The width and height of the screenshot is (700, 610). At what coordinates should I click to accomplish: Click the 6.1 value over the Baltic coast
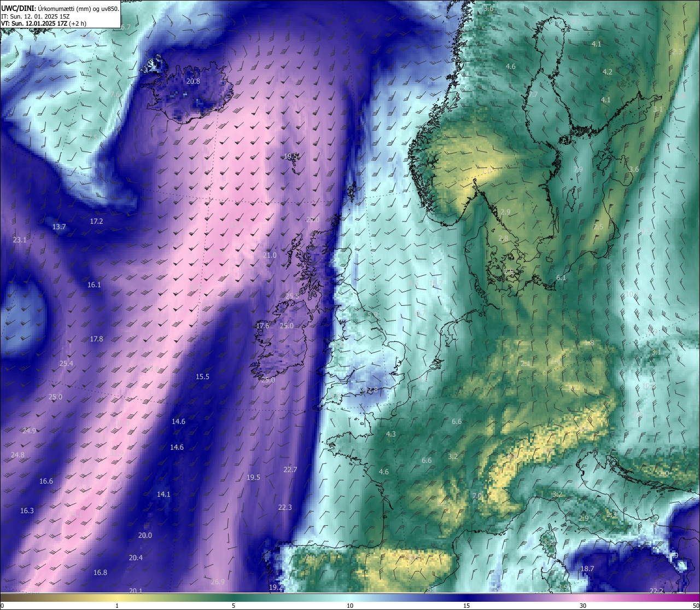coord(561,278)
